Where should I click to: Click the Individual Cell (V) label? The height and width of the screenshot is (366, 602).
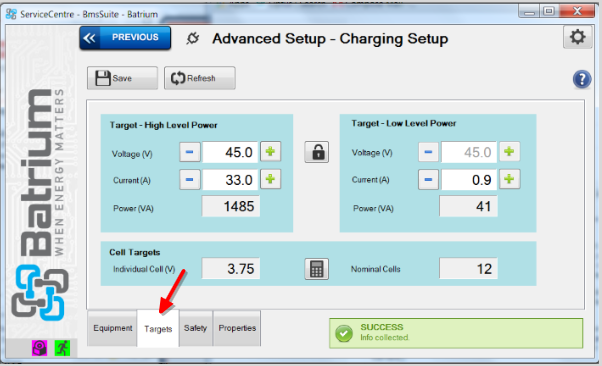[144, 269]
